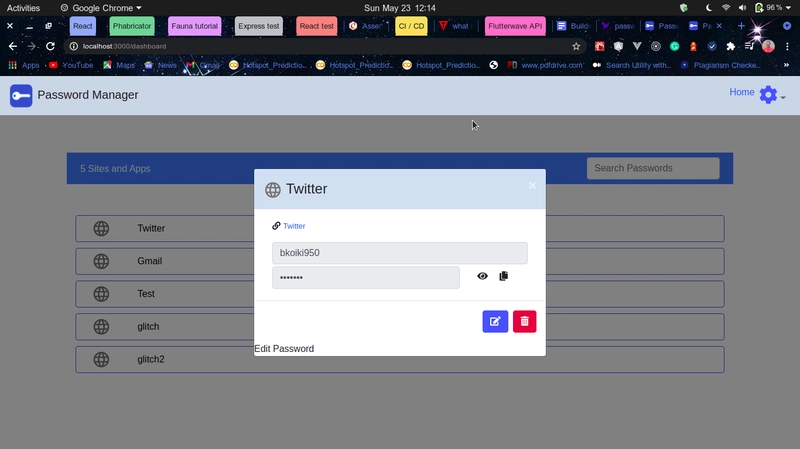Open the glitch2 entry in the list
Image resolution: width=800 pixels, height=449 pixels.
point(399,359)
